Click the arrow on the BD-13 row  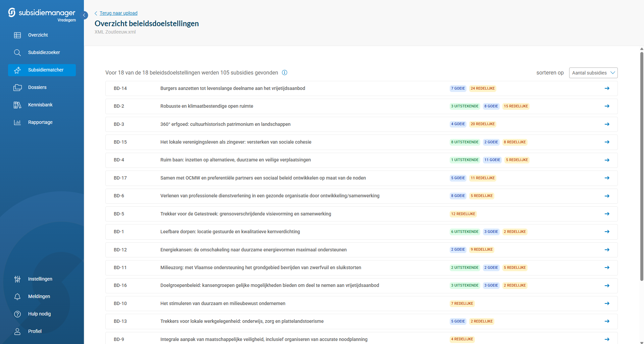[x=607, y=321]
